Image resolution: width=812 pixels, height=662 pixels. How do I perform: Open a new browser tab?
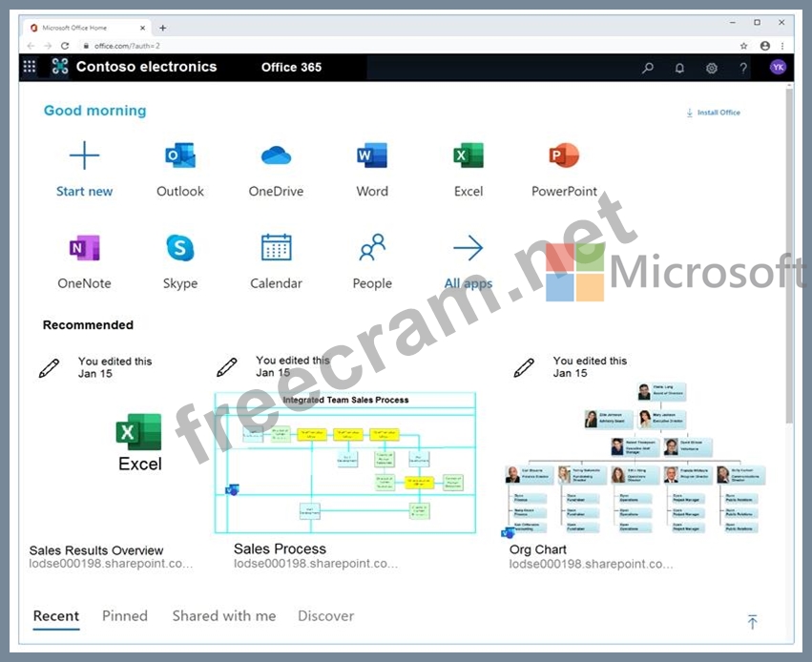point(162,28)
